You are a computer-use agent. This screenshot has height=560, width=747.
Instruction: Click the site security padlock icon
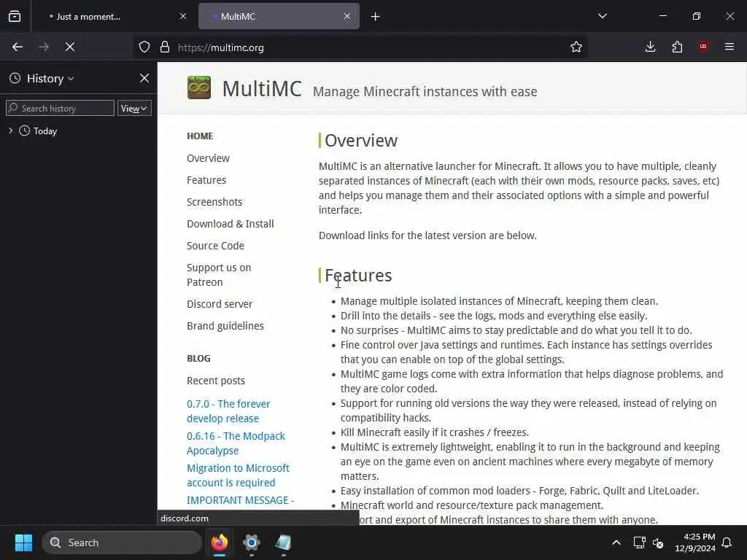[x=165, y=47]
